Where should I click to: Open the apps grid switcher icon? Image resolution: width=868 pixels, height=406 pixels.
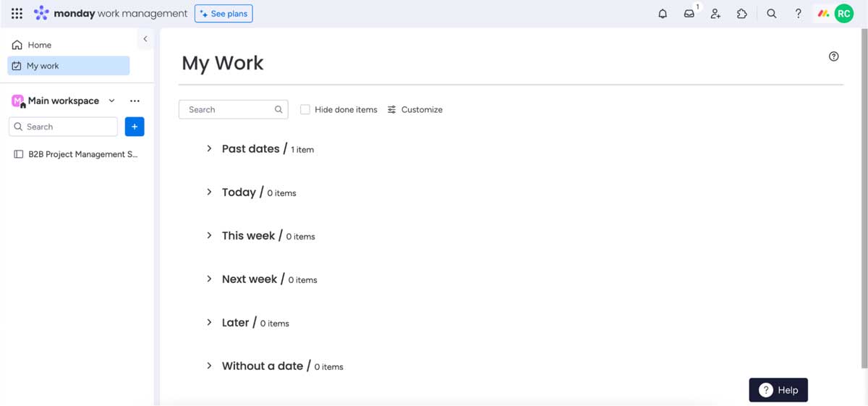click(x=17, y=13)
